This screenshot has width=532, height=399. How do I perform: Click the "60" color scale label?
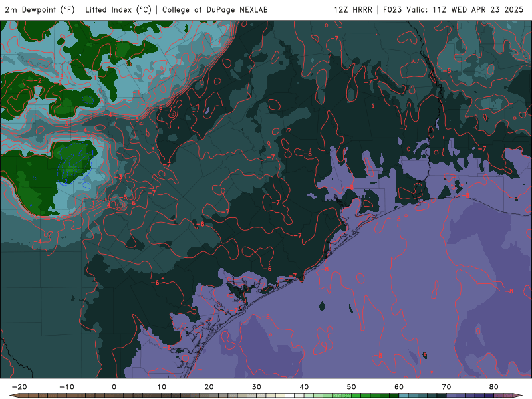(x=399, y=387)
